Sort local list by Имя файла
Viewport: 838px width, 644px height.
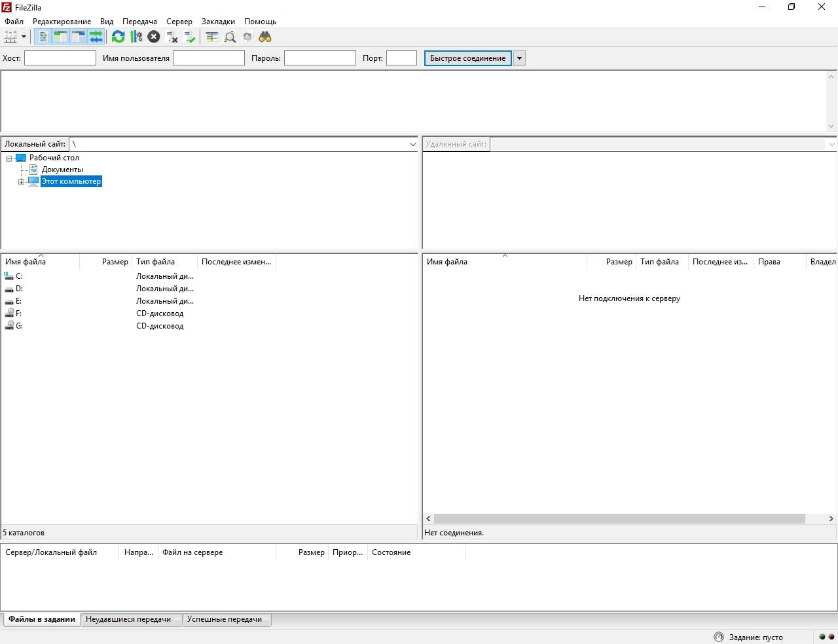pyautogui.click(x=40, y=262)
